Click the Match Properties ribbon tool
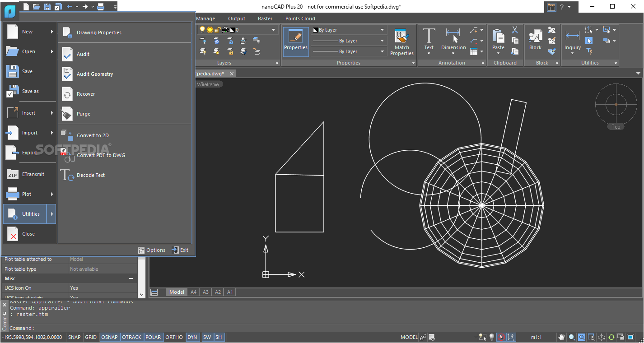 pyautogui.click(x=401, y=42)
